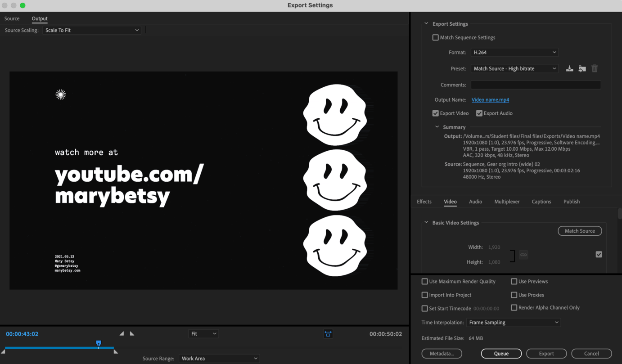Click the Comments input field

pos(536,85)
